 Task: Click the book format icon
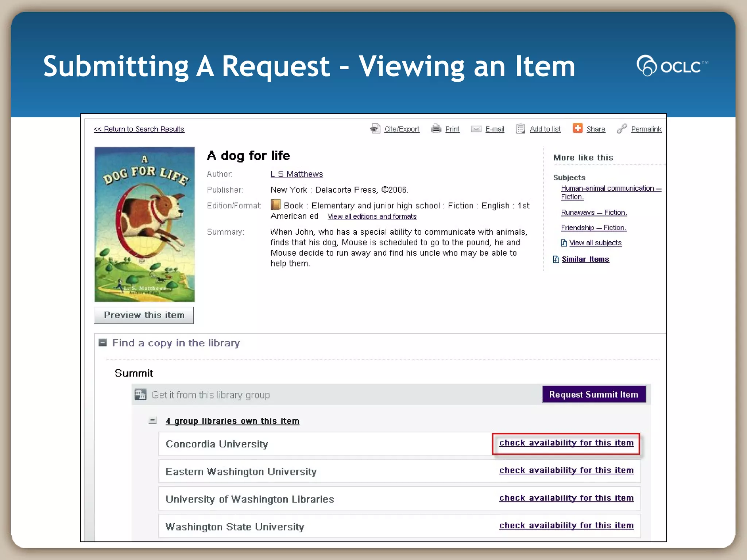[275, 205]
